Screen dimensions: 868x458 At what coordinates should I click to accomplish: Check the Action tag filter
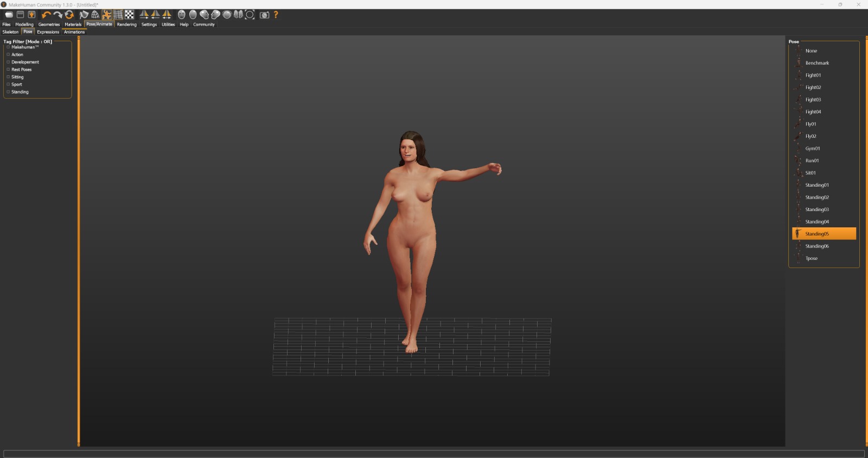pyautogui.click(x=8, y=55)
